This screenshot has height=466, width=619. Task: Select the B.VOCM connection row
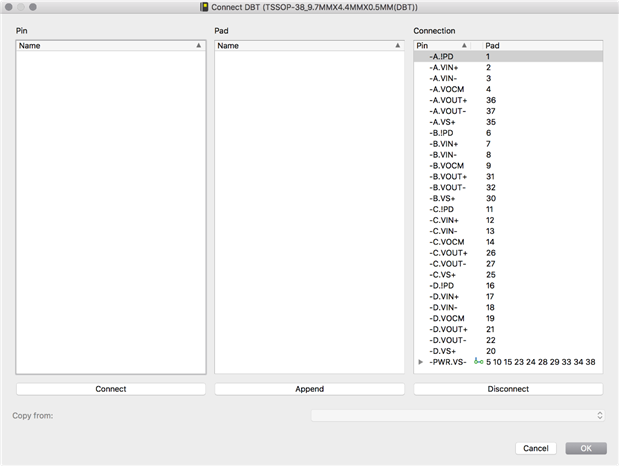(508, 166)
